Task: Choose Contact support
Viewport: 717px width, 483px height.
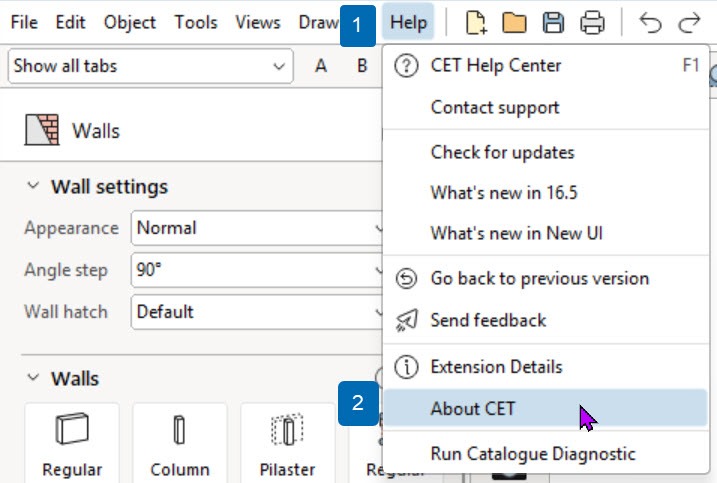Action: point(546,107)
